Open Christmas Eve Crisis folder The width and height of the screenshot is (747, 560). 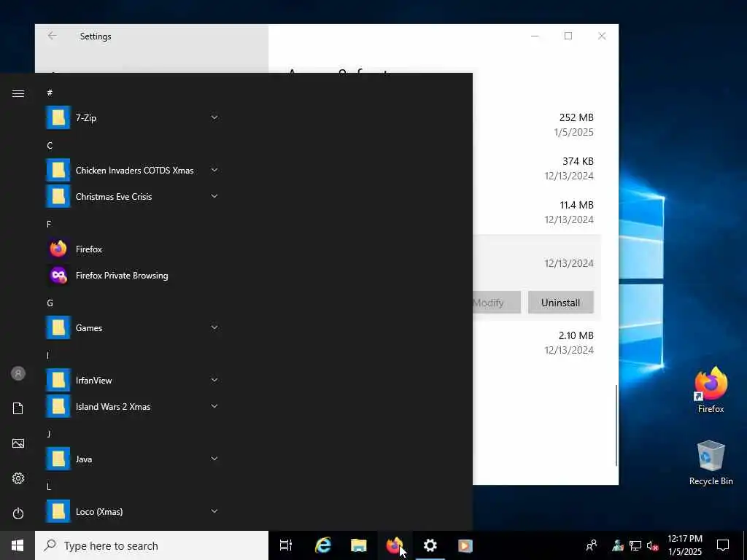[x=132, y=197]
